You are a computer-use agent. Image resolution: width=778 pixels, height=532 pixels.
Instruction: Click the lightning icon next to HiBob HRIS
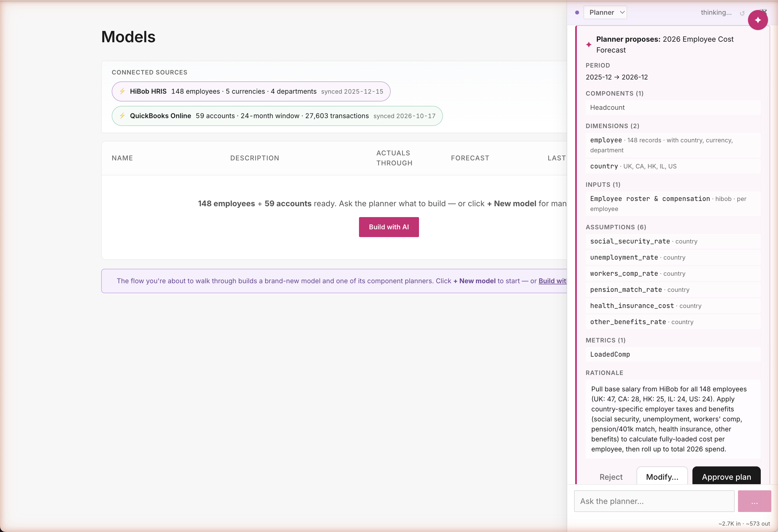(x=122, y=91)
